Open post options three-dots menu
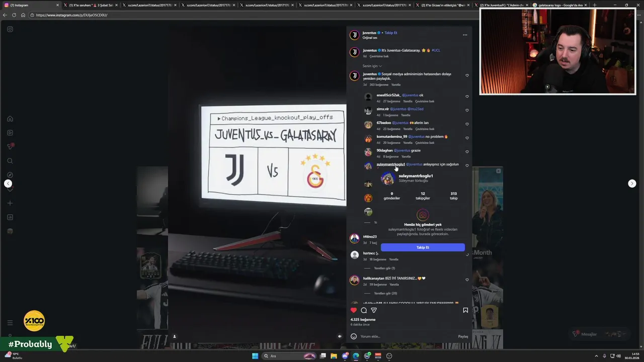 point(465,35)
